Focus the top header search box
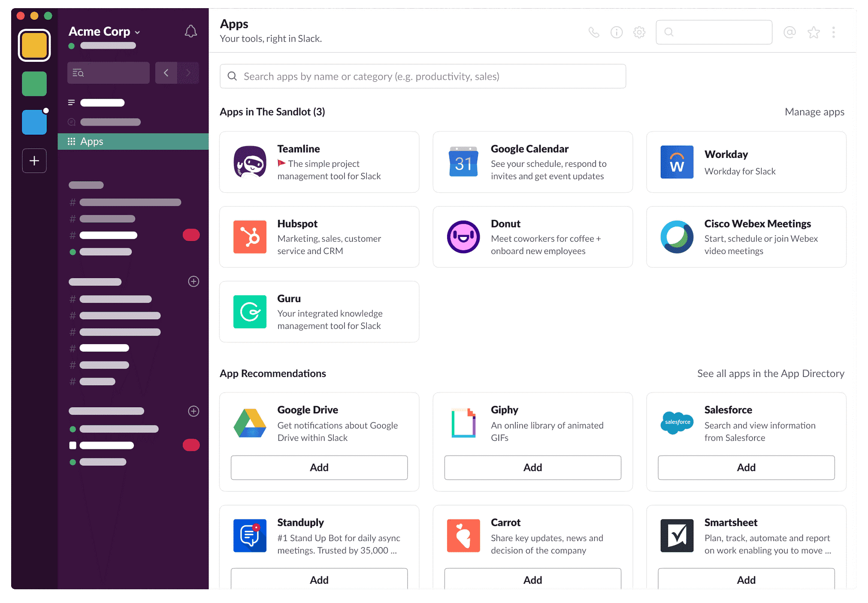Screen dimensions: 868x603 click(x=714, y=32)
